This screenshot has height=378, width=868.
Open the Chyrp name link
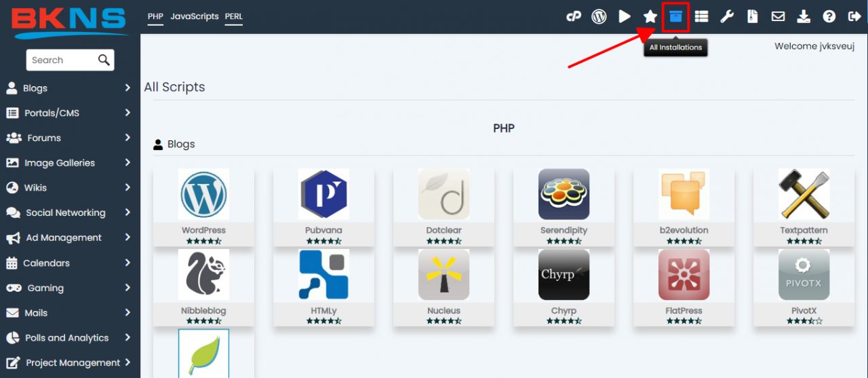pos(564,311)
